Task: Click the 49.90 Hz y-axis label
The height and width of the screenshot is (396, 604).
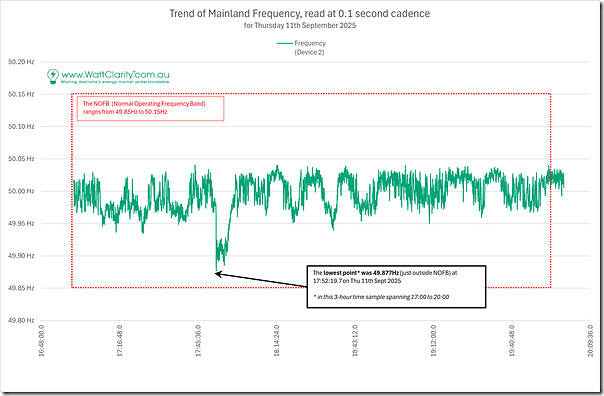Action: click(21, 256)
